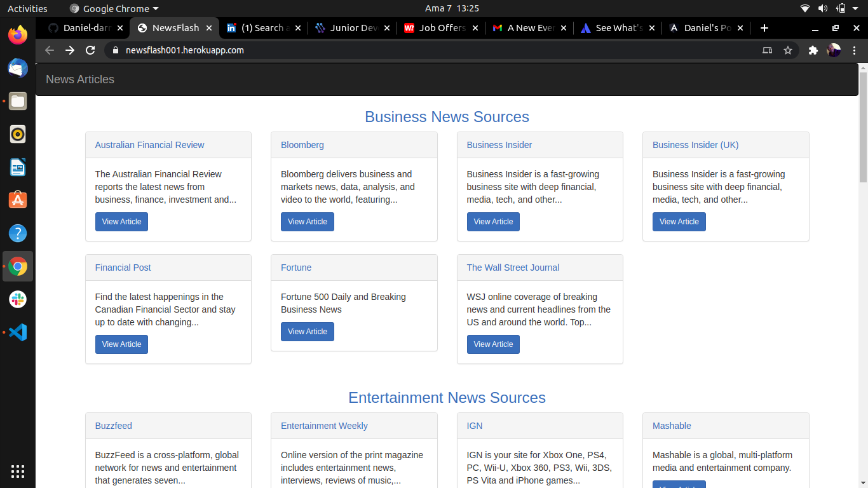Launch Firefox from the dock
Screen dimensions: 868x488
[x=17, y=35]
